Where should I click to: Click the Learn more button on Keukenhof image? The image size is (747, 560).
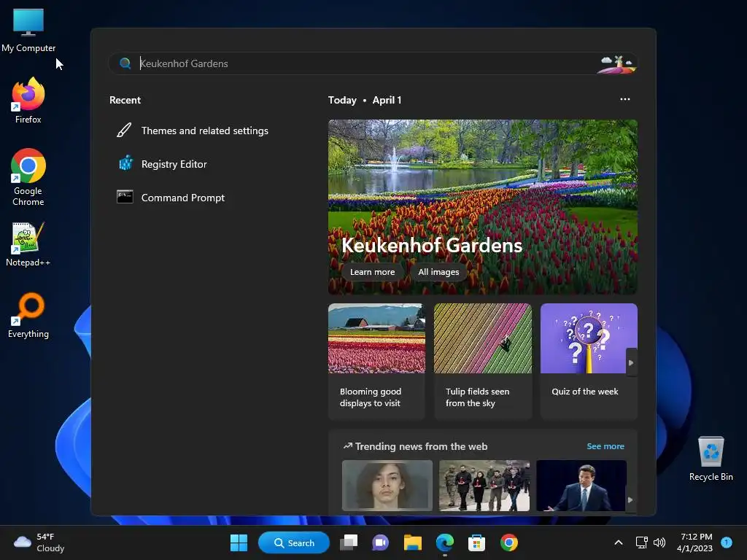373,272
